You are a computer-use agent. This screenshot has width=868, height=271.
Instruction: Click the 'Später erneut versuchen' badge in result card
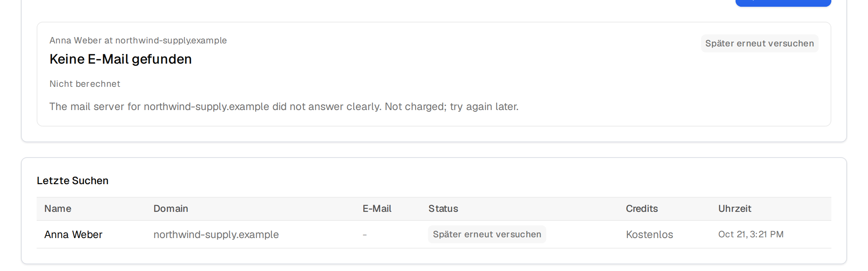click(759, 43)
